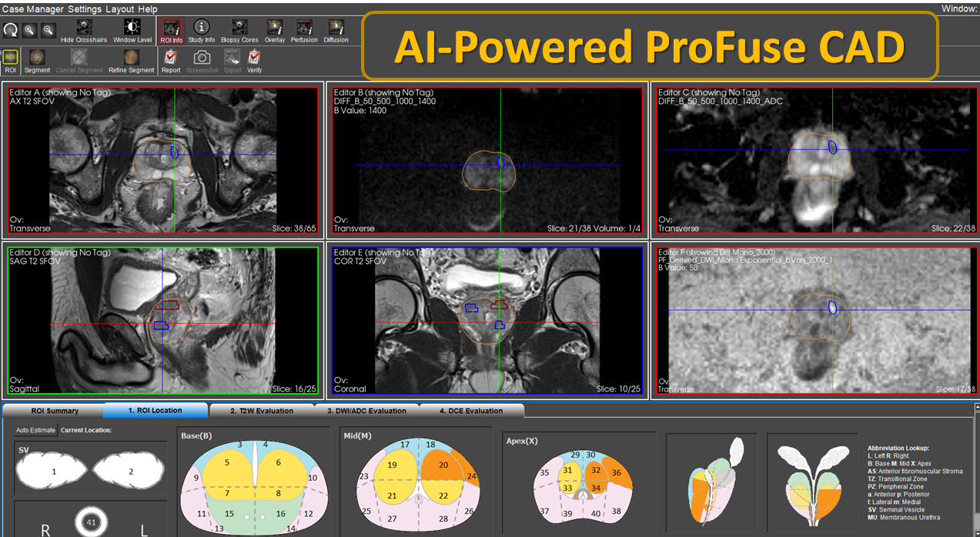Screen dimensions: 980x537
Task: Open the Diffusion tool
Action: [336, 31]
